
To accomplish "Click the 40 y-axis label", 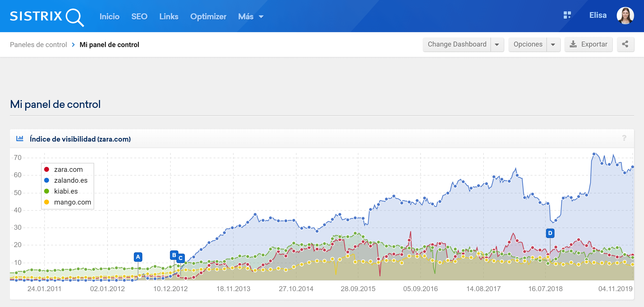I will point(18,210).
